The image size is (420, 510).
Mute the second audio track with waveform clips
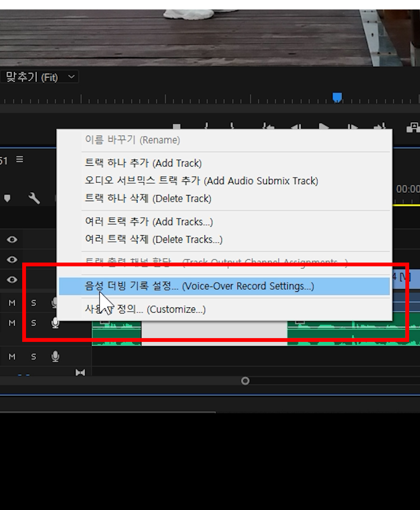click(12, 323)
